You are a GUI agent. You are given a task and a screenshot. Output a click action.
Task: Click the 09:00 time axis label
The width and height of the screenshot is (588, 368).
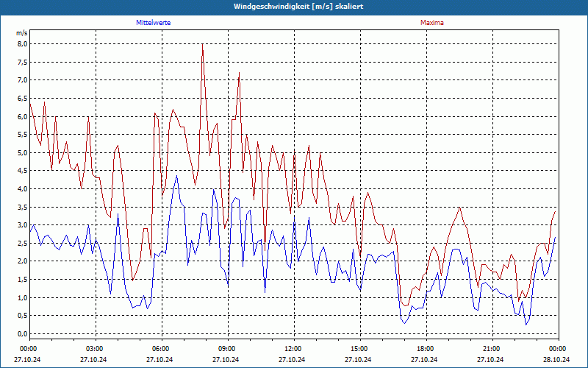tap(228, 349)
